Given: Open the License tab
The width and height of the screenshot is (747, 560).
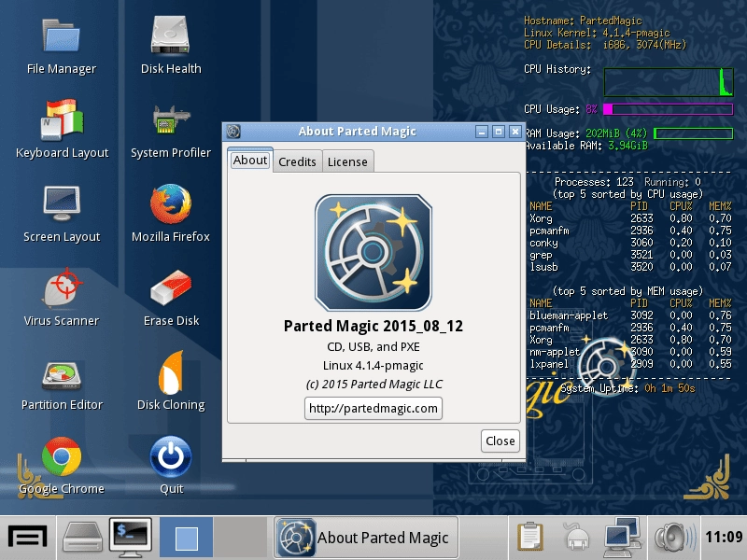Looking at the screenshot, I should [347, 161].
